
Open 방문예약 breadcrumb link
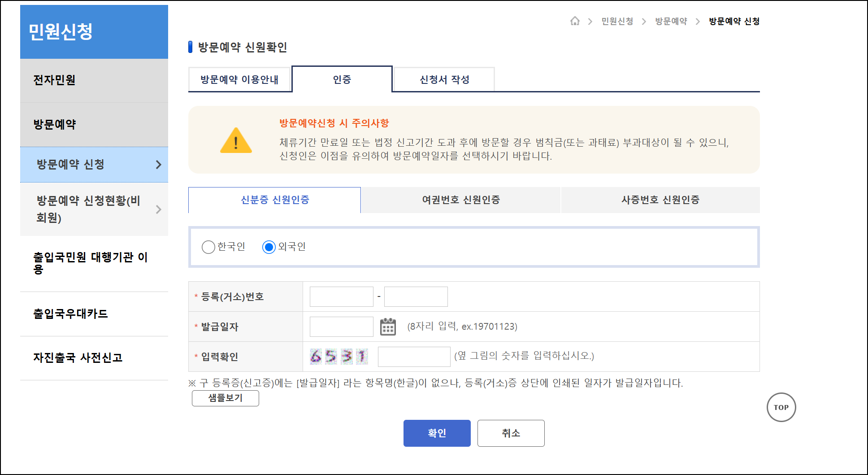[671, 21]
